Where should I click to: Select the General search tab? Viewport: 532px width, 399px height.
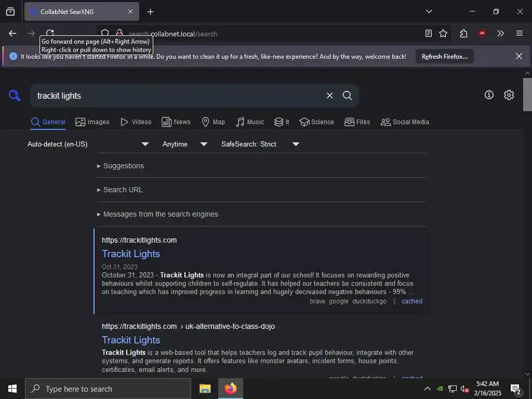click(x=48, y=122)
